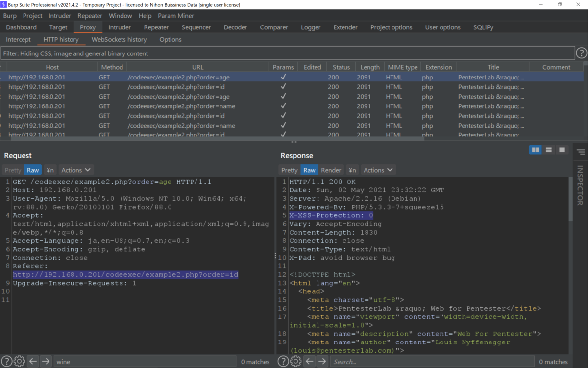Switch to the Dashboard tab
This screenshot has height=368, width=588.
tap(22, 27)
